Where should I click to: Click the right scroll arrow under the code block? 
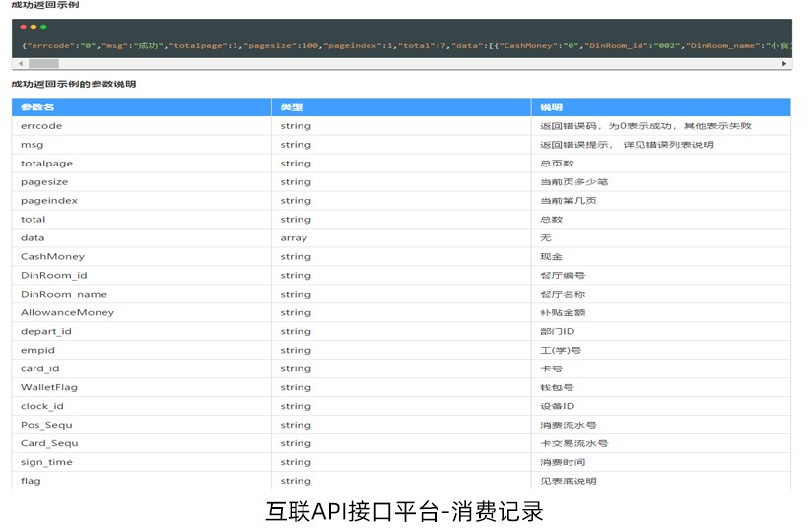coord(784,63)
